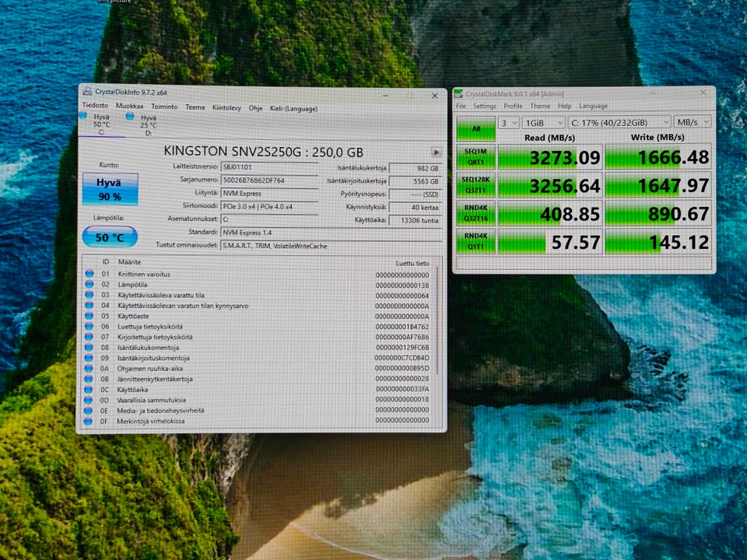Run all benchmarks with the All button

[x=475, y=129]
